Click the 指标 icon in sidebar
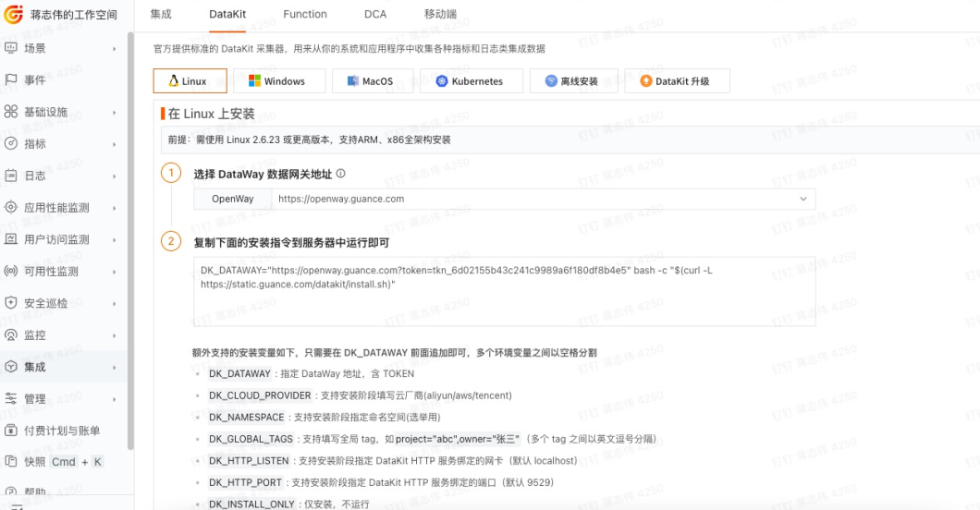Image resolution: width=980 pixels, height=510 pixels. (11, 143)
